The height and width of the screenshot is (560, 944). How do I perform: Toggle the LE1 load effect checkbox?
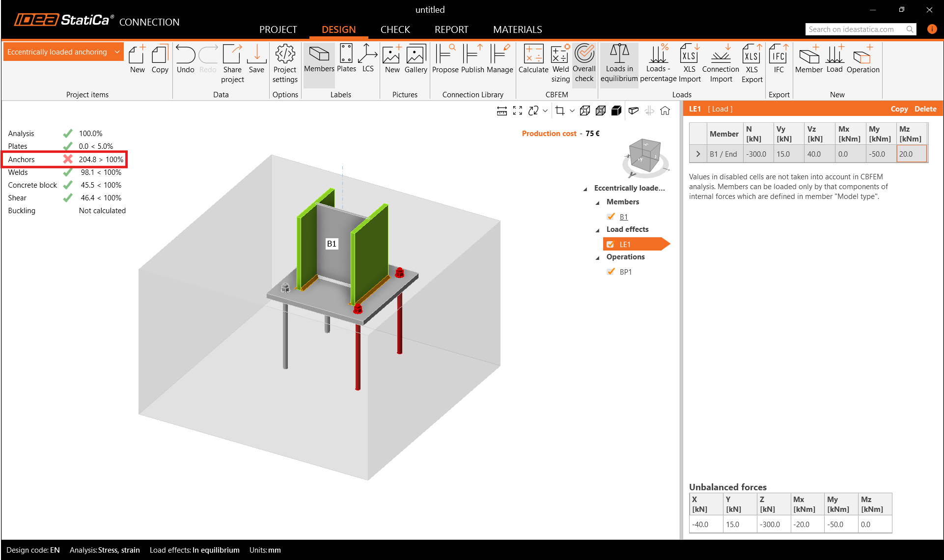click(611, 244)
